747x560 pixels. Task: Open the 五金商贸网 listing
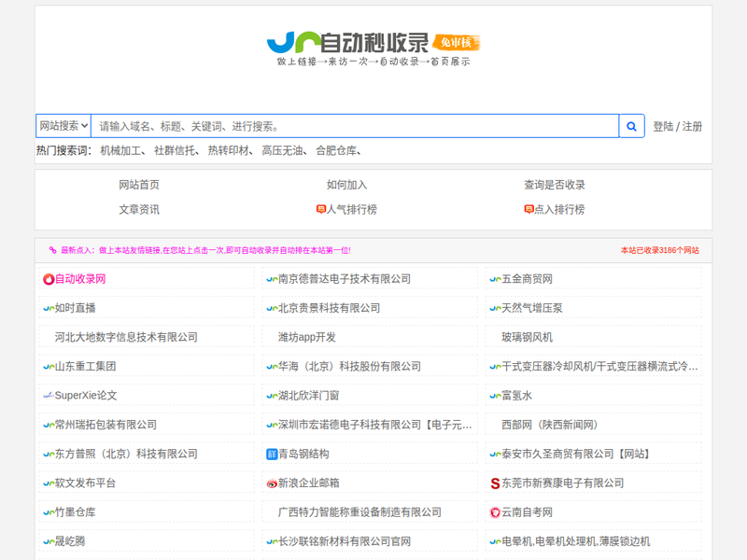tap(527, 279)
